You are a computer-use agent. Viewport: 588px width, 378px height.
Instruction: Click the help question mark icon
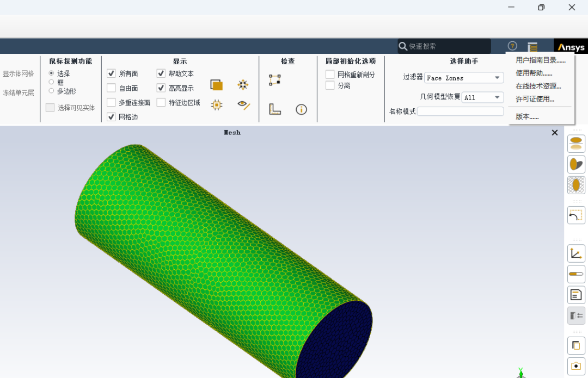pos(512,46)
